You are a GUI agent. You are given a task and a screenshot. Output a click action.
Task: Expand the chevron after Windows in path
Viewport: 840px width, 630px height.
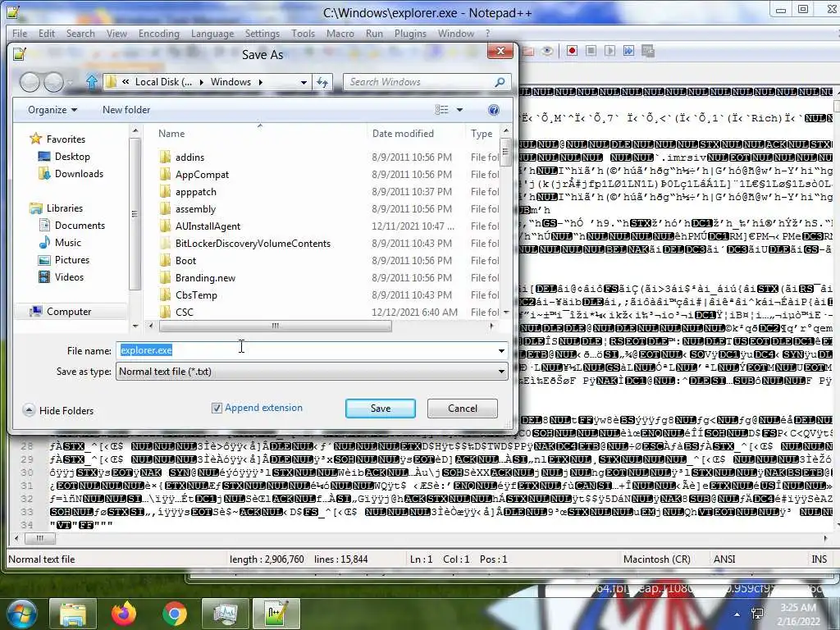260,82
